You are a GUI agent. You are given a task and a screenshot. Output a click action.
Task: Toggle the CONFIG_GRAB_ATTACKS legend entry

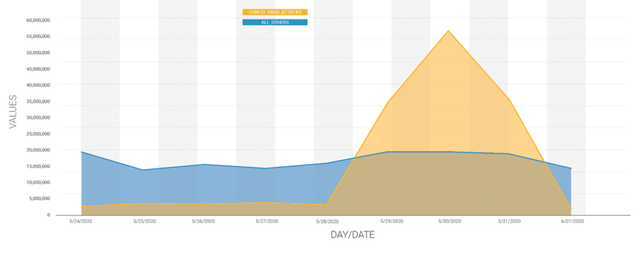coord(275,13)
